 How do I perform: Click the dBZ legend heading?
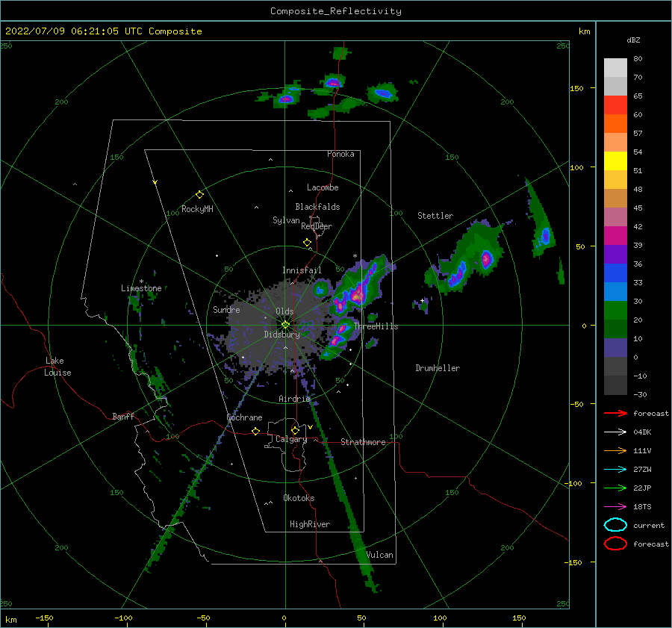tap(633, 40)
